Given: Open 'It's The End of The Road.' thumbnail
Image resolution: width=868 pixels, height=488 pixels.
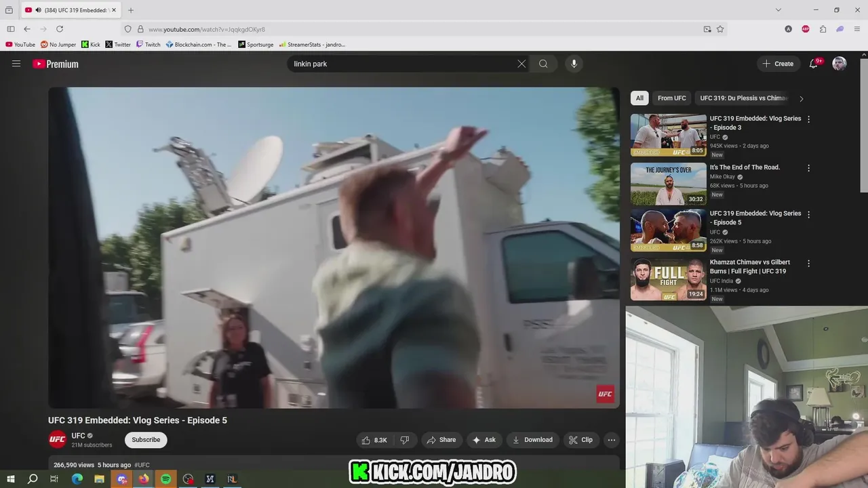Looking at the screenshot, I should (669, 184).
